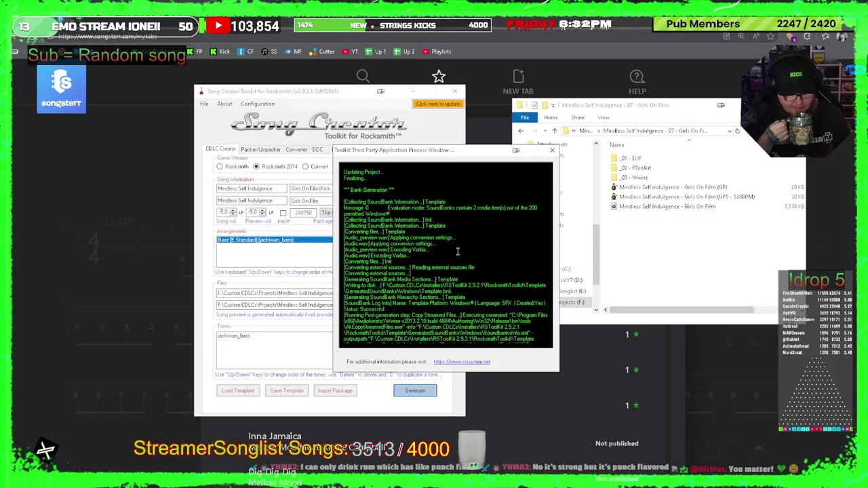Open Explorer View ribbon tab
The height and width of the screenshot is (488, 868).
pyautogui.click(x=604, y=117)
